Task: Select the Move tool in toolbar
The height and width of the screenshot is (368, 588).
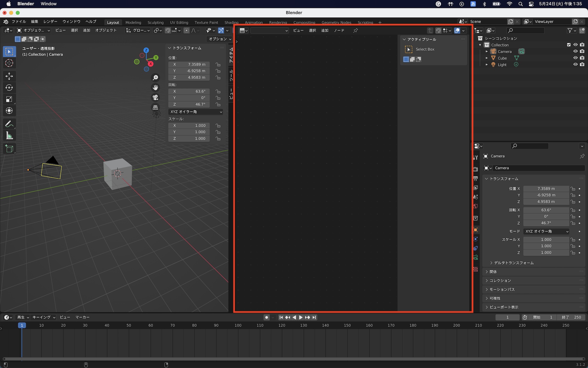Action: click(x=9, y=76)
